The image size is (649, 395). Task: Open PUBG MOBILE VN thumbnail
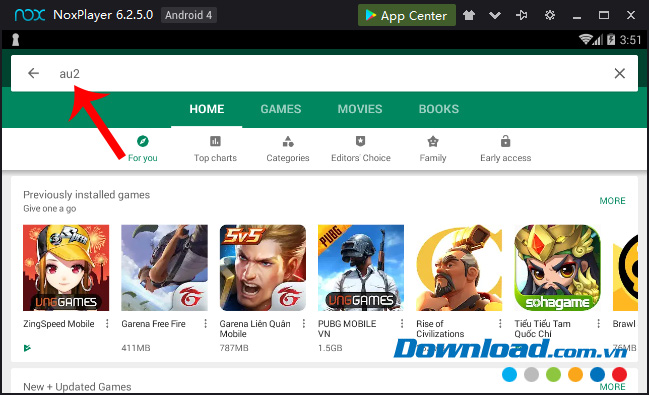click(x=361, y=267)
